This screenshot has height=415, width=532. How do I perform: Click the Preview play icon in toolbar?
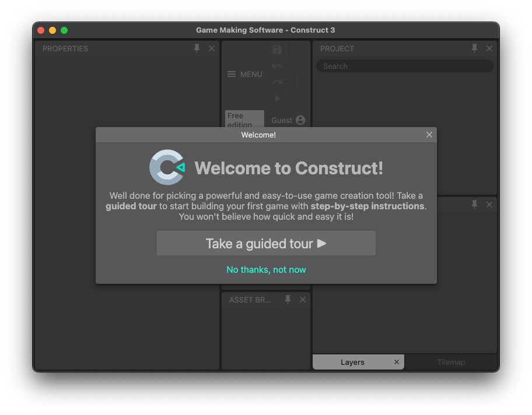point(278,99)
